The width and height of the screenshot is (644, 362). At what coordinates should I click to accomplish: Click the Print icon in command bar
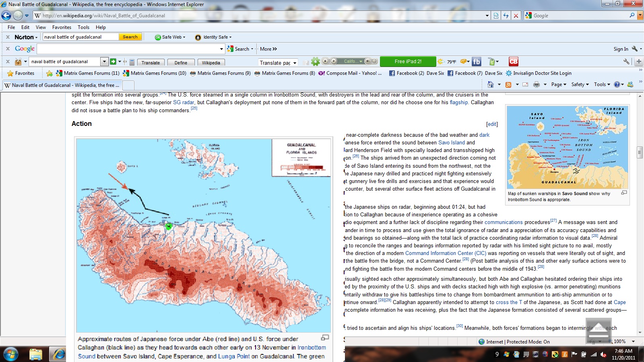click(536, 84)
